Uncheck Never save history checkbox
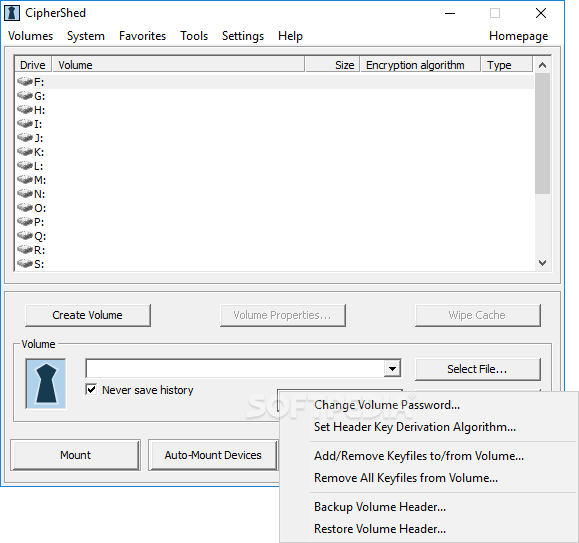 (91, 389)
